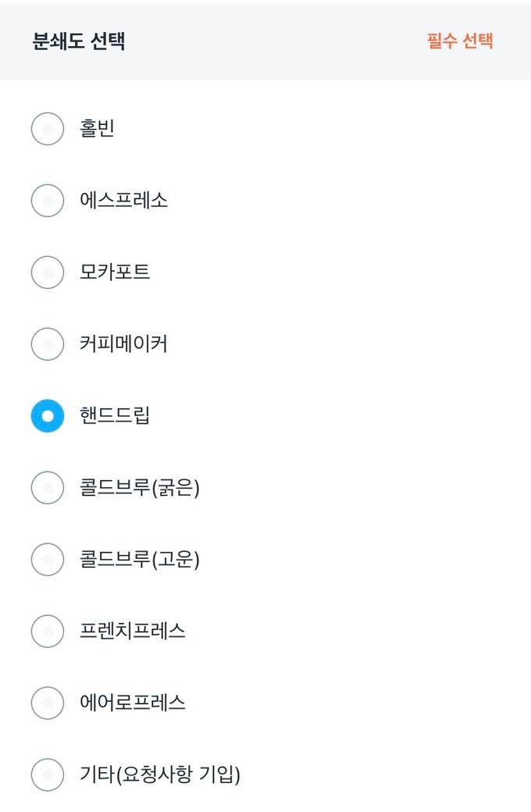531x812 pixels.
Task: Click the 필수 선택 orange text
Action: 460,41
